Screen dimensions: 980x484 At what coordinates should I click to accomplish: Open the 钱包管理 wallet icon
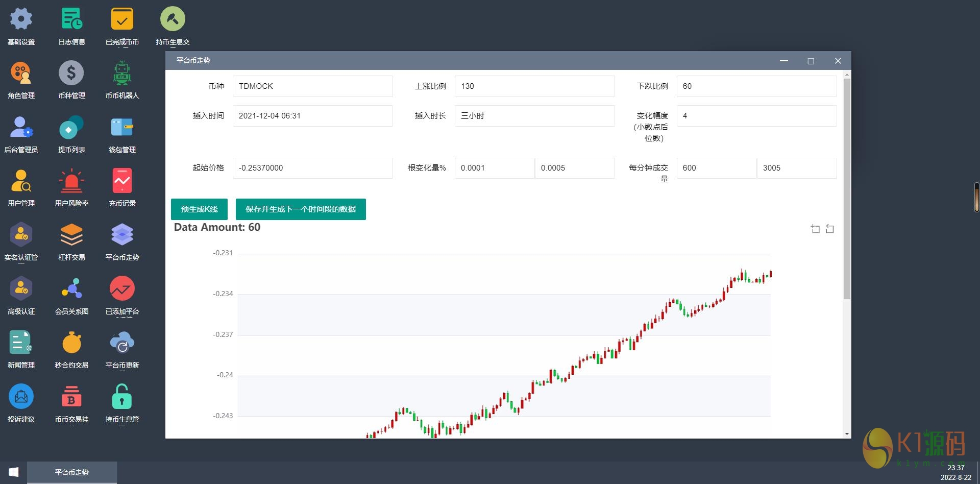click(122, 128)
